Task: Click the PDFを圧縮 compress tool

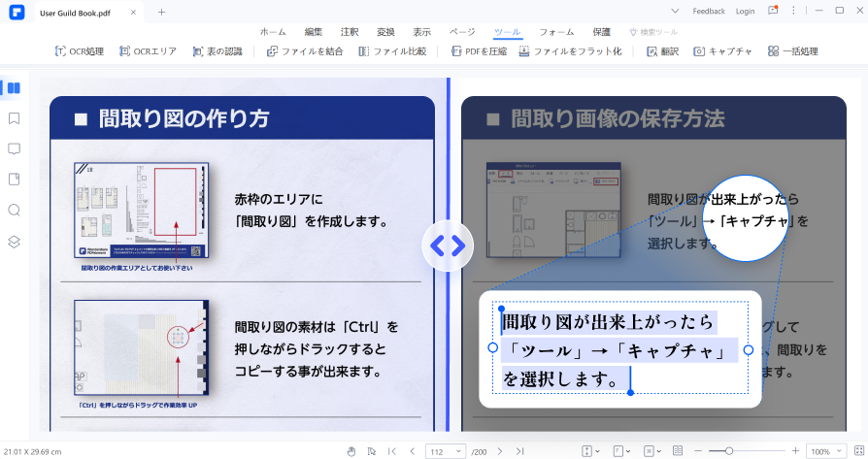Action: point(479,51)
